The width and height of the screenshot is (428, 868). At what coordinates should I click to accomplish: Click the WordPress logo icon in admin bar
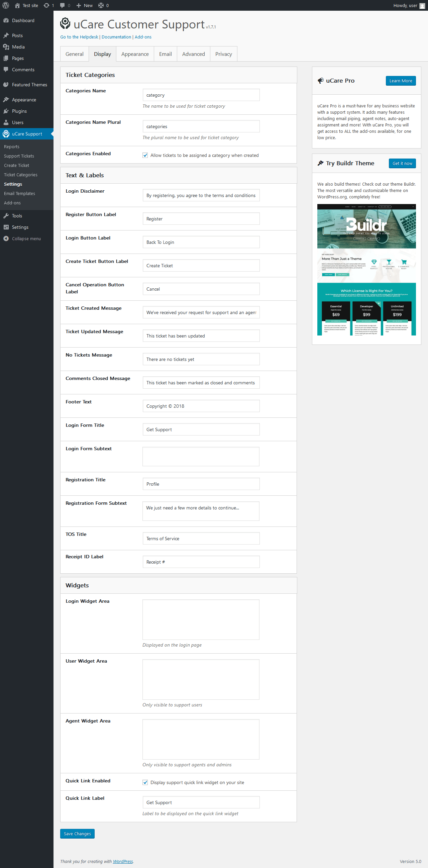point(5,5)
